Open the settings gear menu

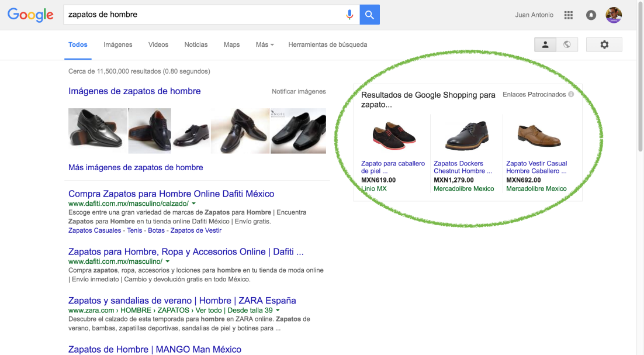coord(604,45)
